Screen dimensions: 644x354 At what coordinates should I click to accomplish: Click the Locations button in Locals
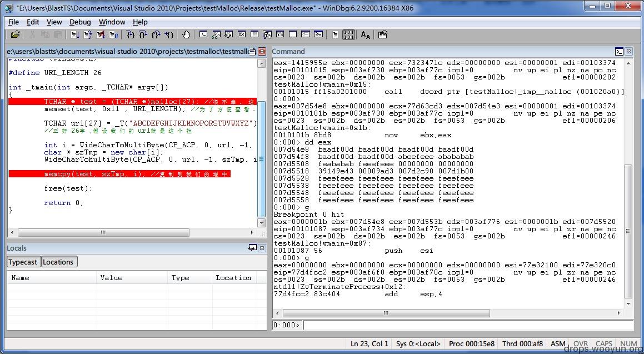click(58, 262)
